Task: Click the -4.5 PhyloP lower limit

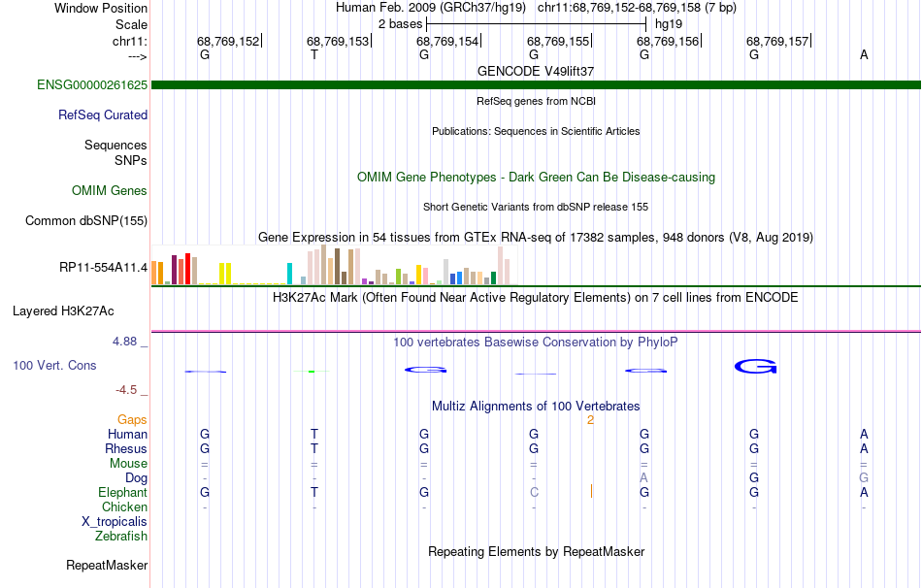Action: point(126,390)
